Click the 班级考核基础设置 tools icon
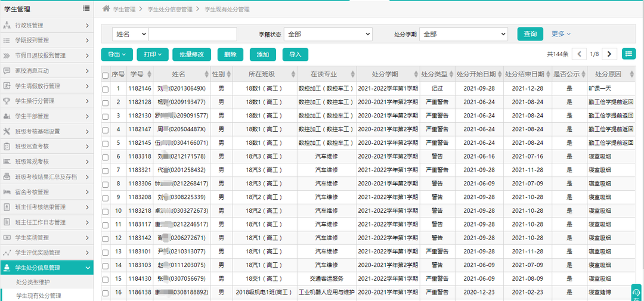This screenshot has height=301, width=644. pyautogui.click(x=7, y=131)
